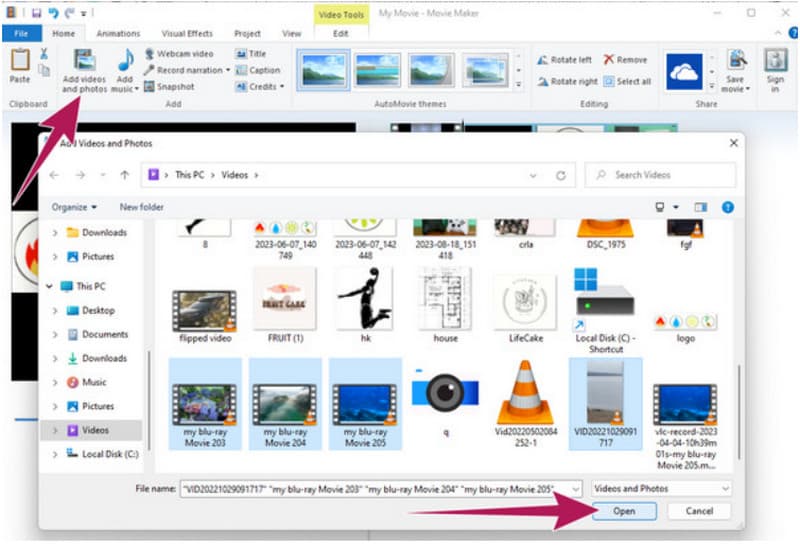The image size is (800, 547).
Task: Click the Add music icon
Action: pyautogui.click(x=125, y=61)
